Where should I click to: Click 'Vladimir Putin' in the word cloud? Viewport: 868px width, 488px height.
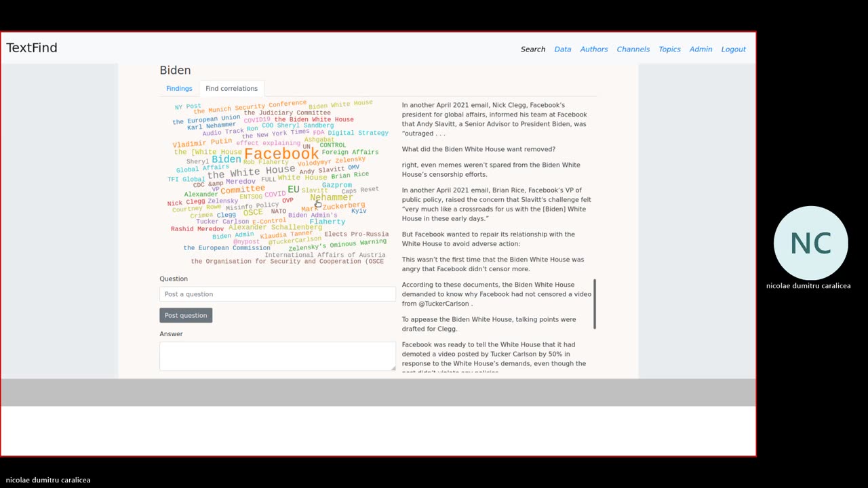click(202, 143)
